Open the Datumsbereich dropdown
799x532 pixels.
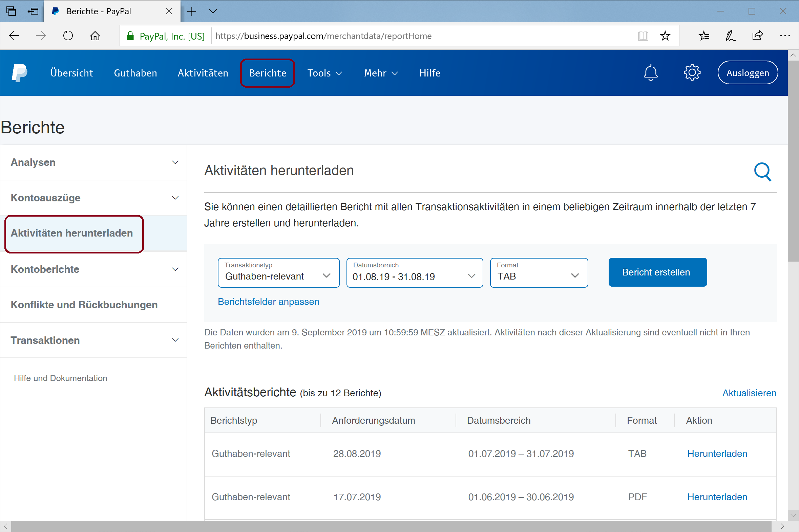click(x=414, y=273)
